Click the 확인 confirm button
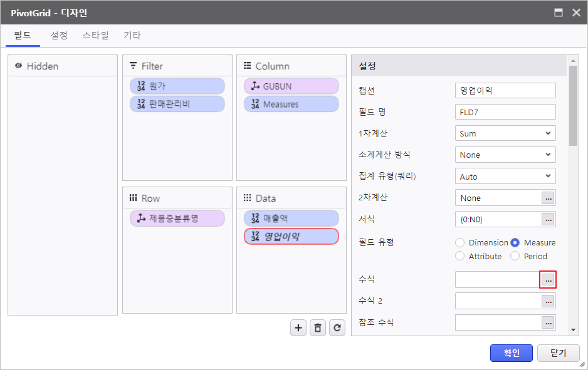Screen dimensions: 588x370 pos(511,352)
